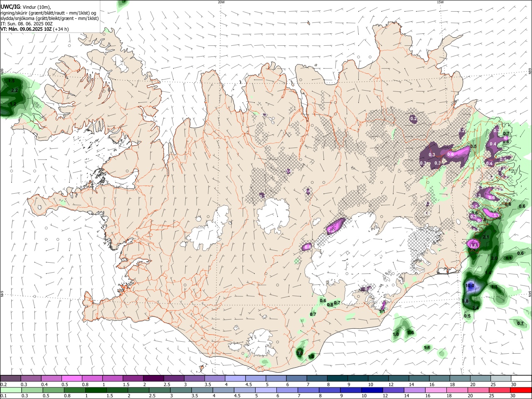Select the snow-scale swatch labeled 25

pos(501,378)
